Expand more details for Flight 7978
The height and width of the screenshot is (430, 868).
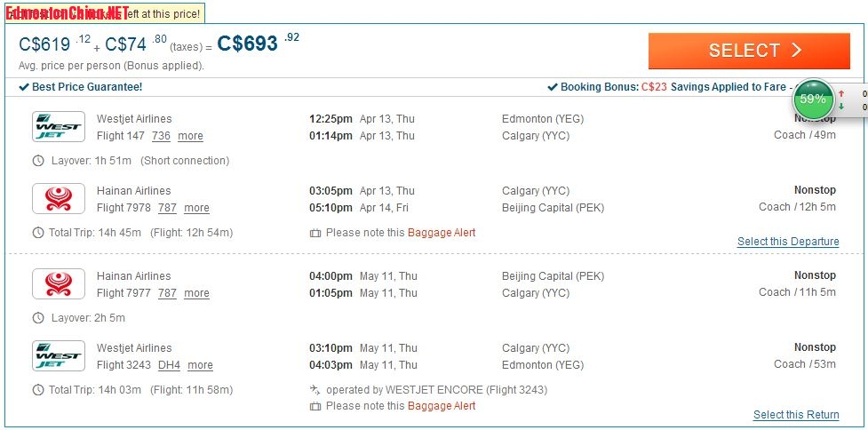coord(196,208)
